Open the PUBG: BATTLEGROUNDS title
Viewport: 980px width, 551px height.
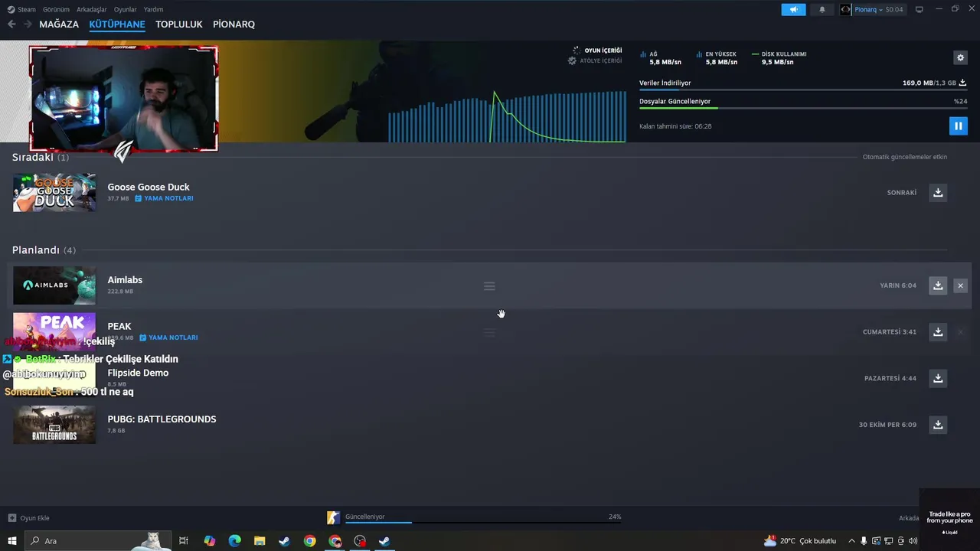tap(162, 419)
